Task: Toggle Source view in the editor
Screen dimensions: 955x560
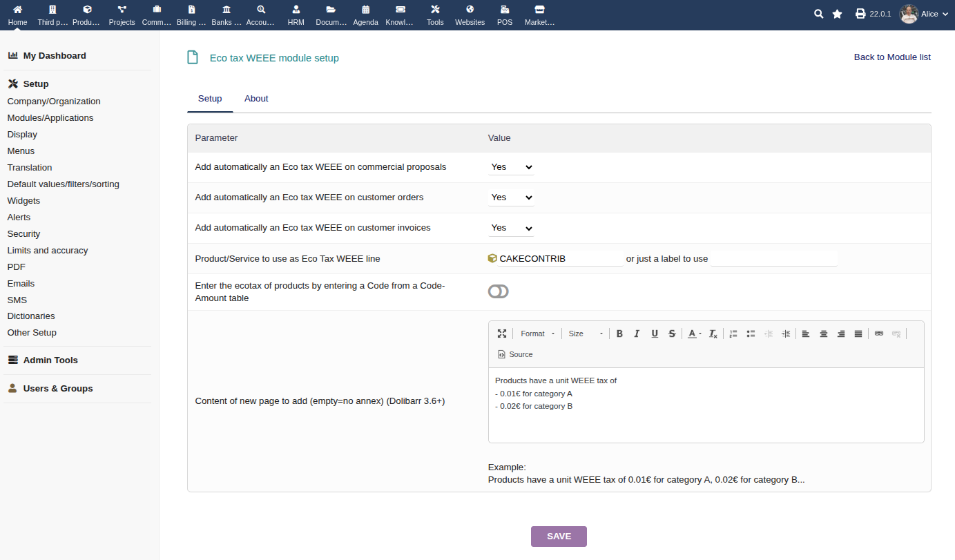Action: coord(515,354)
